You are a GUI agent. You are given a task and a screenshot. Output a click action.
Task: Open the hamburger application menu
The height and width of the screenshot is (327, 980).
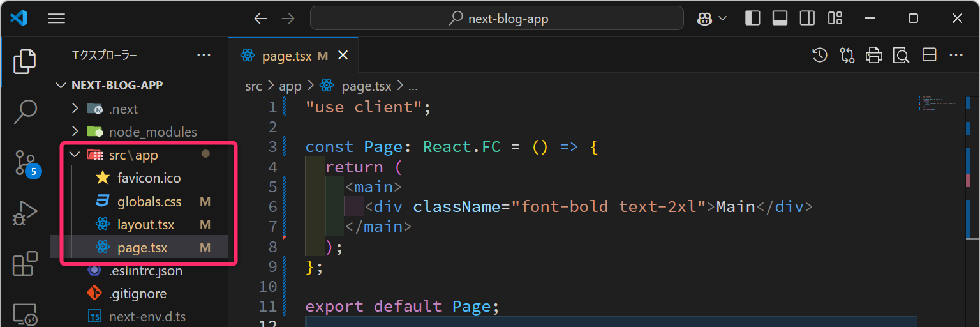click(x=57, y=19)
